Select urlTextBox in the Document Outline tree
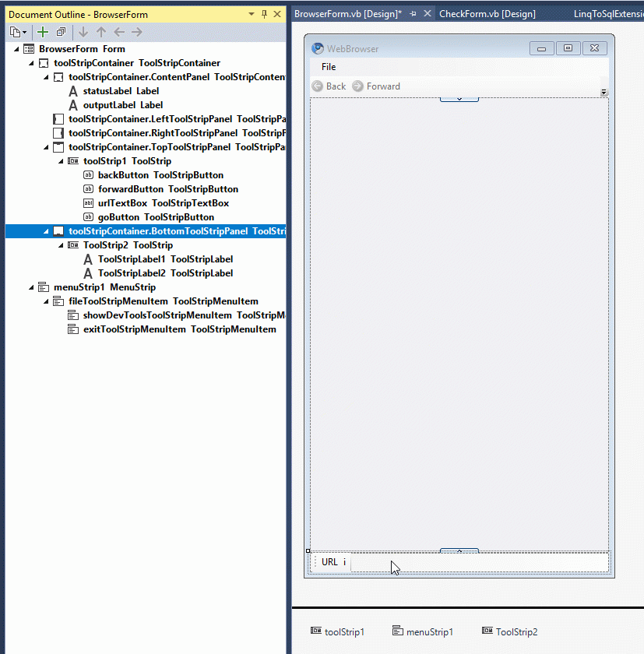Viewport: 644px width, 654px height. click(x=125, y=202)
